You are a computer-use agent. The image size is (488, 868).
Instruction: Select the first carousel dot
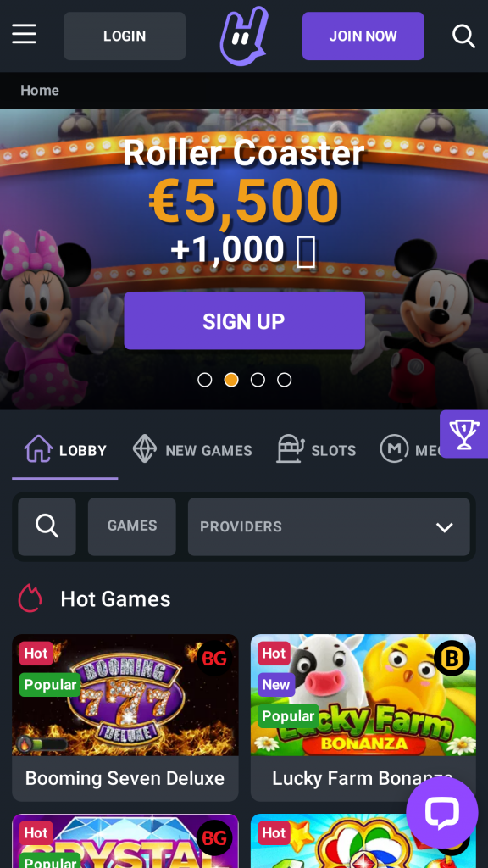coord(205,380)
